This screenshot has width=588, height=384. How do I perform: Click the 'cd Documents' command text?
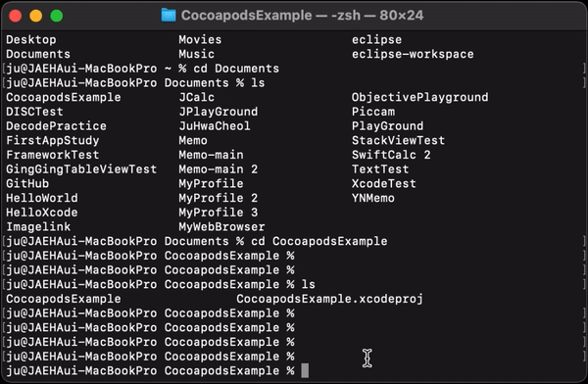pyautogui.click(x=236, y=69)
